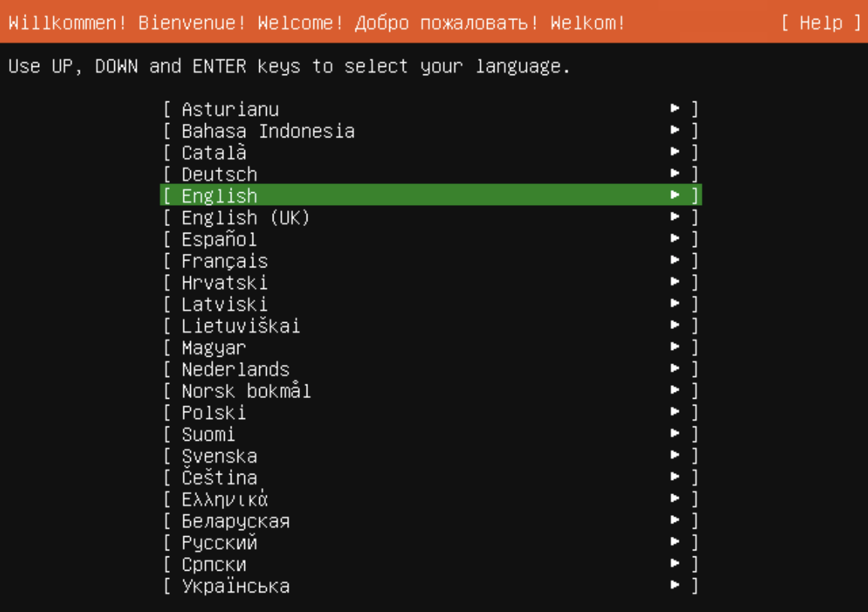868x612 pixels.
Task: Select Español in the list
Action: point(218,240)
